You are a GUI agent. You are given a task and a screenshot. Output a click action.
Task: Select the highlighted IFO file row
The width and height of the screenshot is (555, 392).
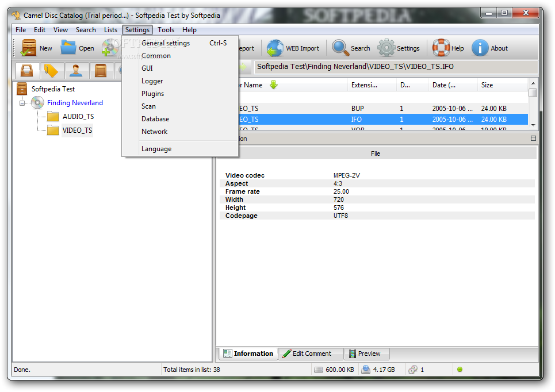(x=382, y=119)
